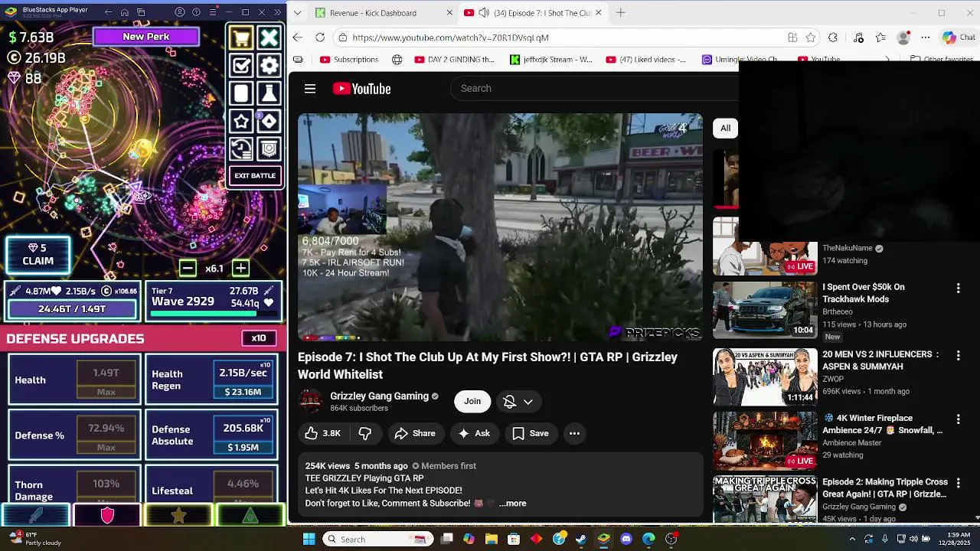Select the defense upgrades shield tab
This screenshot has width=980, height=551.
tap(107, 516)
